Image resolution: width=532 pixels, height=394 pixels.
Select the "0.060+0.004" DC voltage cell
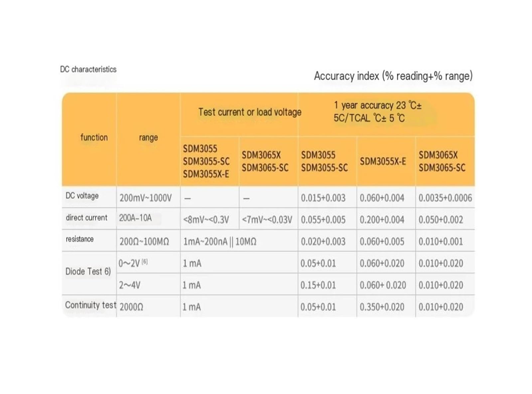pyautogui.click(x=382, y=198)
